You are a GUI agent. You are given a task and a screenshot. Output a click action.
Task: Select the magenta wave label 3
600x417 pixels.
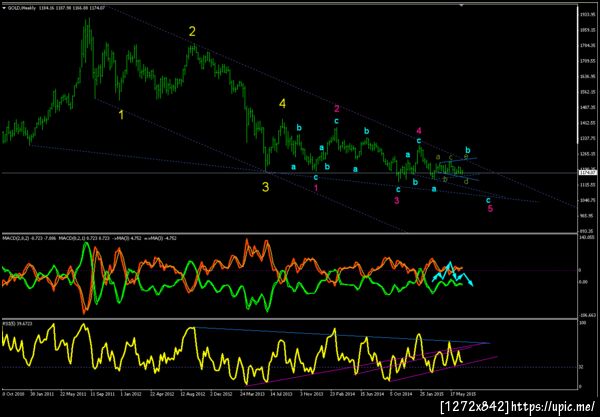point(397,200)
